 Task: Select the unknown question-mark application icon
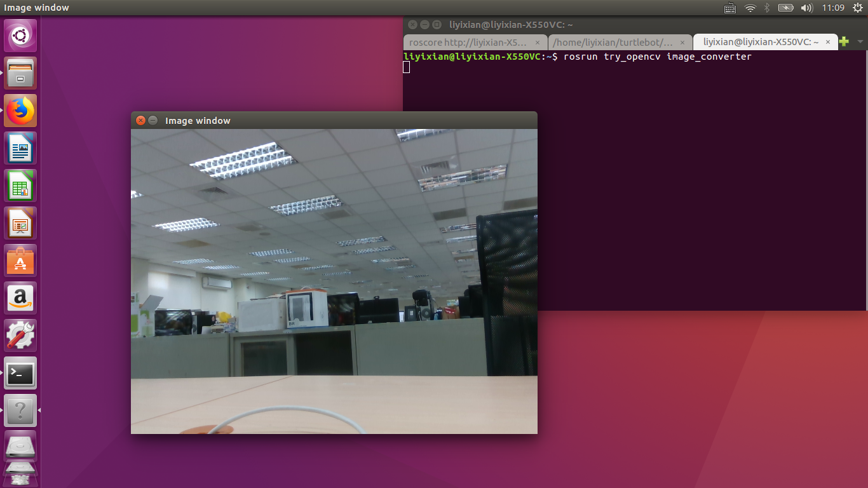pyautogui.click(x=20, y=410)
